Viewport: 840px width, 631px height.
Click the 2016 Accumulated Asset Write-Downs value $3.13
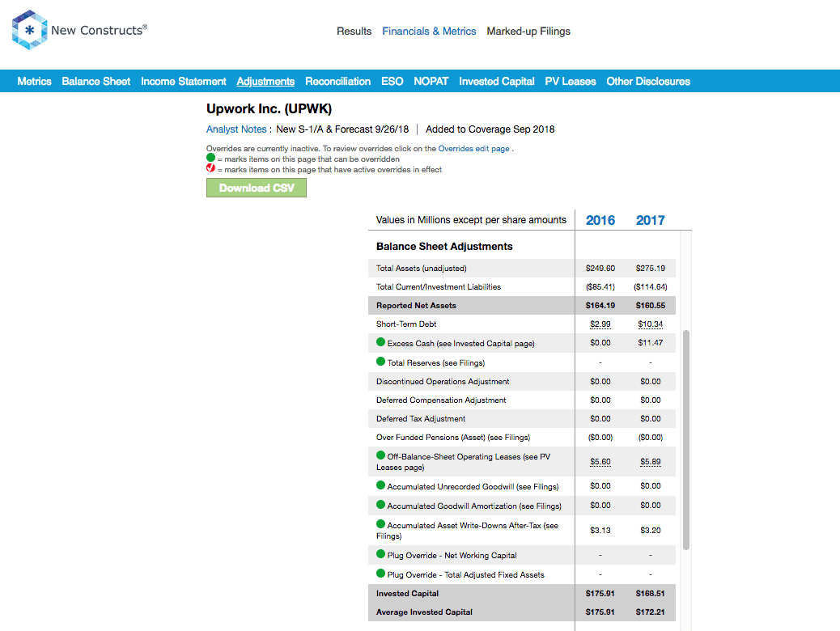tap(600, 531)
